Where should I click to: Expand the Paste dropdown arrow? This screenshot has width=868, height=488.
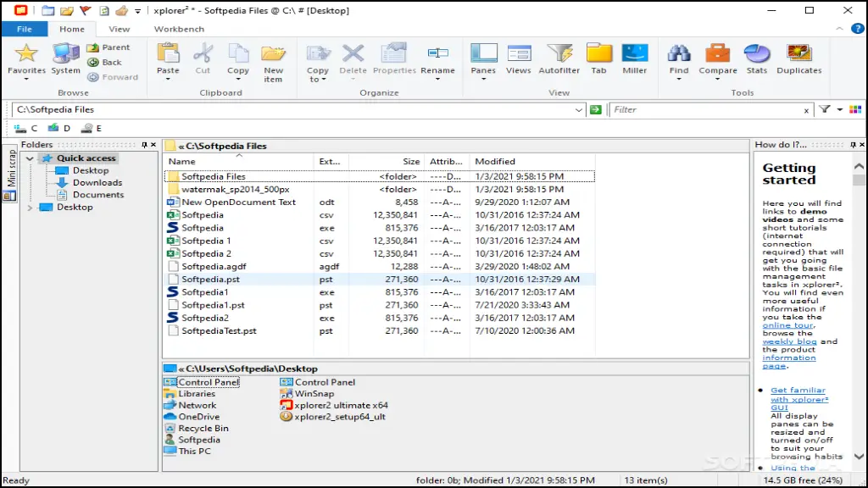[x=168, y=79]
